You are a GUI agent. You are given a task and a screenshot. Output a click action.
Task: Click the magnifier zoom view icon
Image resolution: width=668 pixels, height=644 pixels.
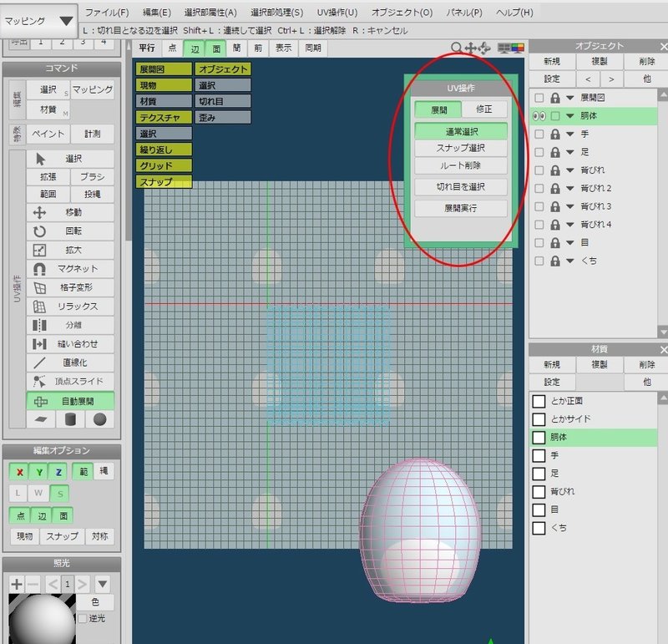456,48
